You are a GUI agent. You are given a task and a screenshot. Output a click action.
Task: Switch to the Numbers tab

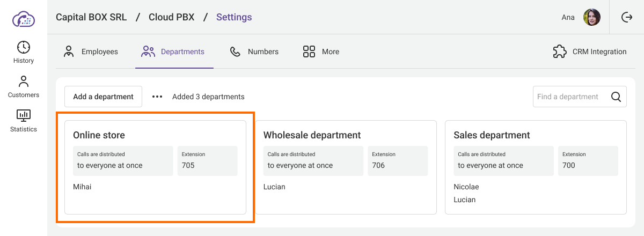(254, 51)
